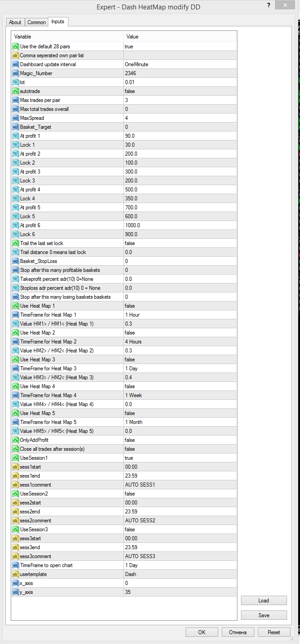Click the integer icon beside Magic_Number

click(16, 73)
